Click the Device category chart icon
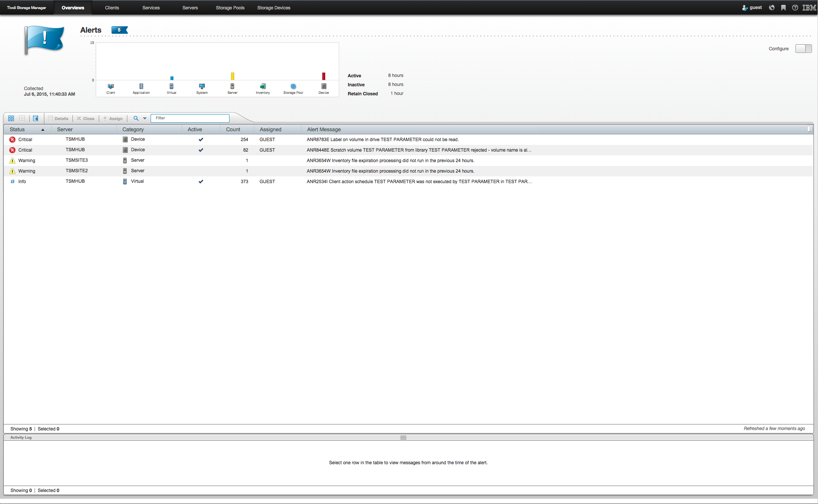The height and width of the screenshot is (504, 818). pos(324,86)
